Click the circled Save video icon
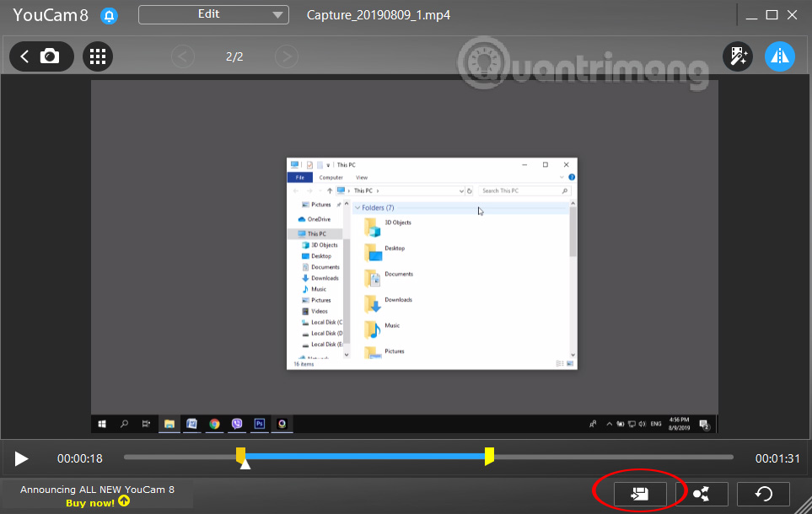This screenshot has width=812, height=514. click(x=638, y=494)
